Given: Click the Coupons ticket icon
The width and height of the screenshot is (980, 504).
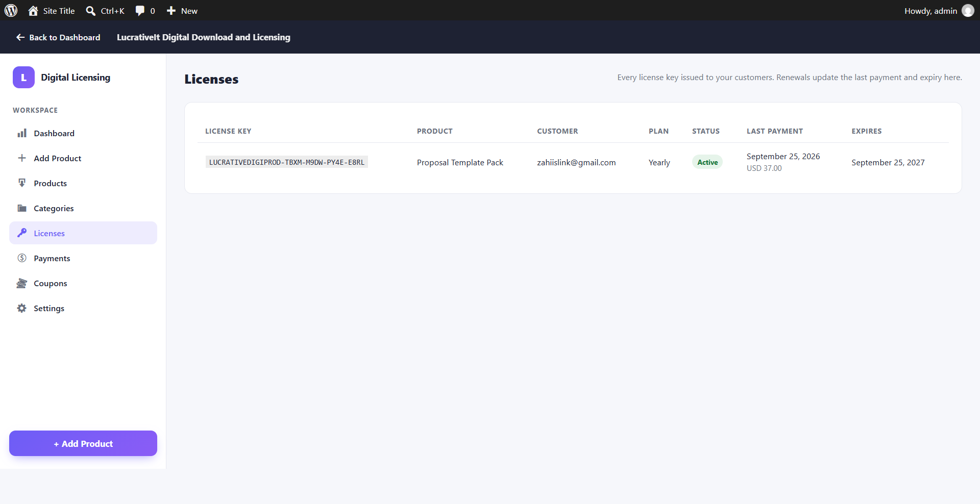Looking at the screenshot, I should (22, 283).
